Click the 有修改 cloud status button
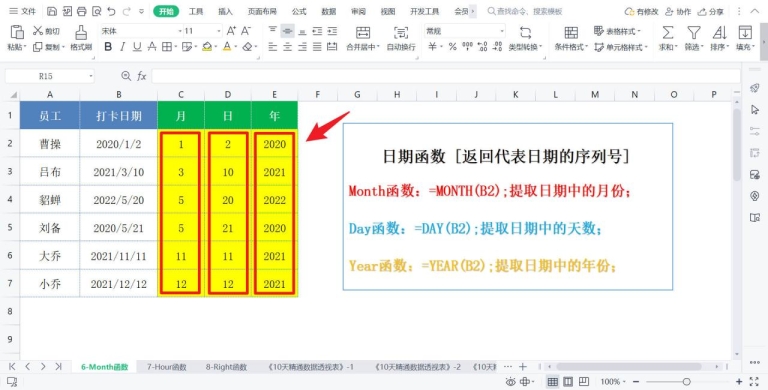 [642, 11]
